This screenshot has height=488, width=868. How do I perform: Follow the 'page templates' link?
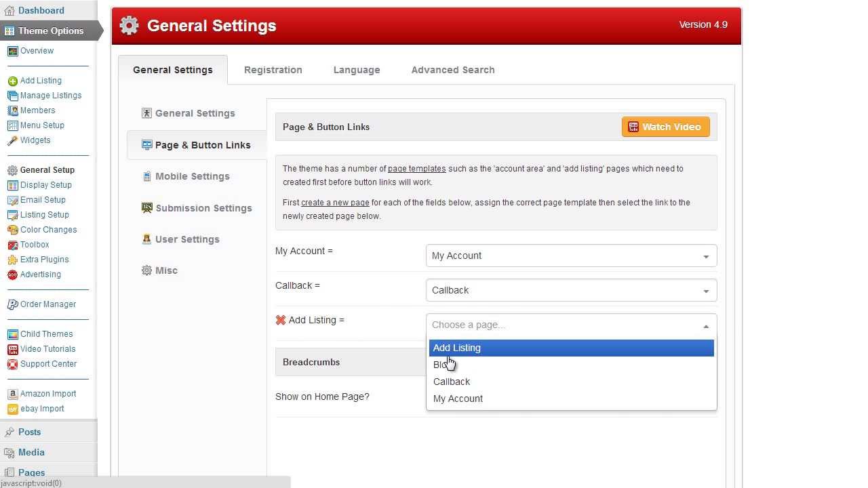417,169
